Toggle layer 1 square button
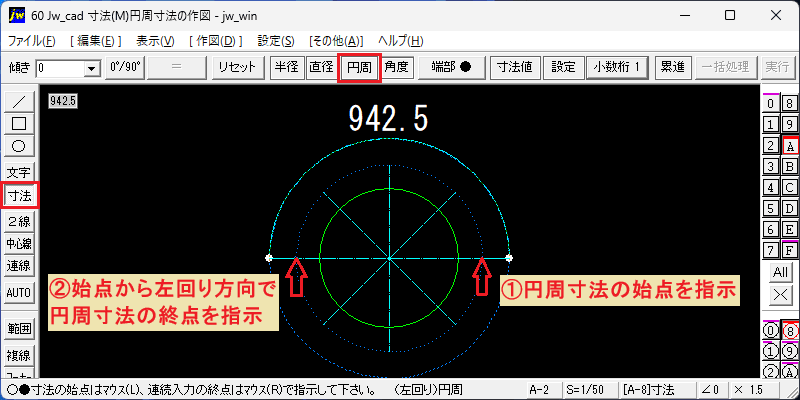 [x=770, y=124]
